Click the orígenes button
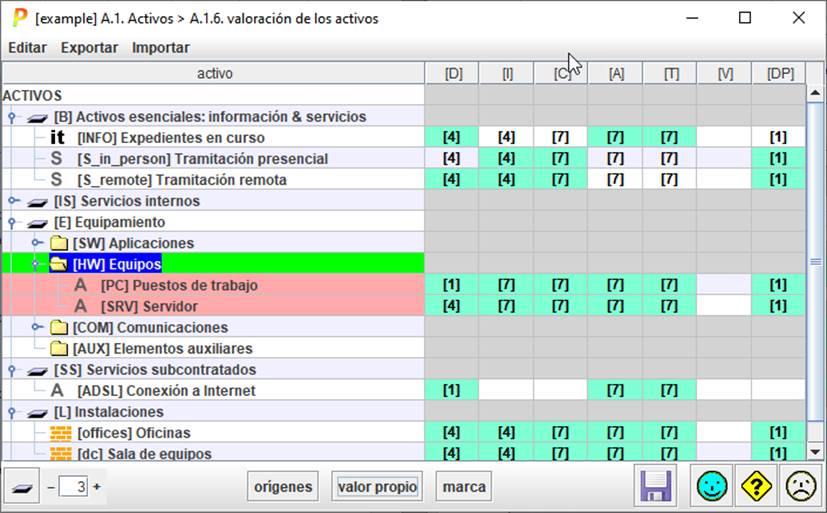The height and width of the screenshot is (513, 827). tap(283, 487)
